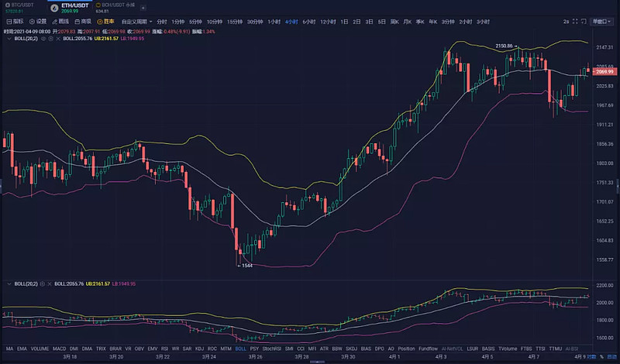Open the 指标 indicators menu

click(15, 22)
